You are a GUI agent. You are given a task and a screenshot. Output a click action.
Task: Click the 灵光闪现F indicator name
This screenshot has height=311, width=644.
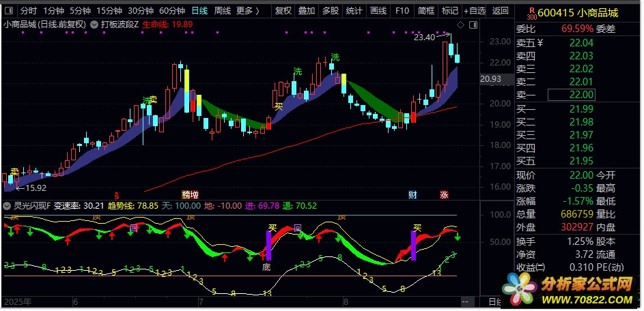pos(32,205)
